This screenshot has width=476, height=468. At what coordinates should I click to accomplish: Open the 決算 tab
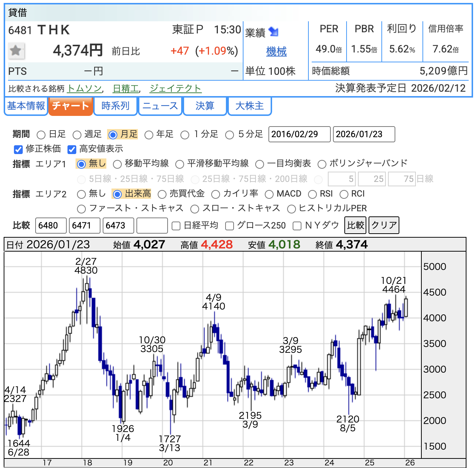click(x=205, y=106)
